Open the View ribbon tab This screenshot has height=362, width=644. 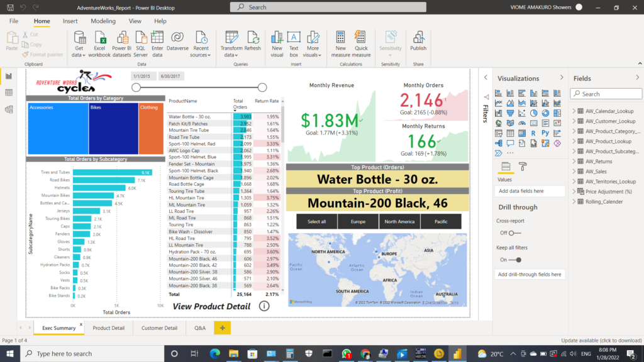pos(135,21)
